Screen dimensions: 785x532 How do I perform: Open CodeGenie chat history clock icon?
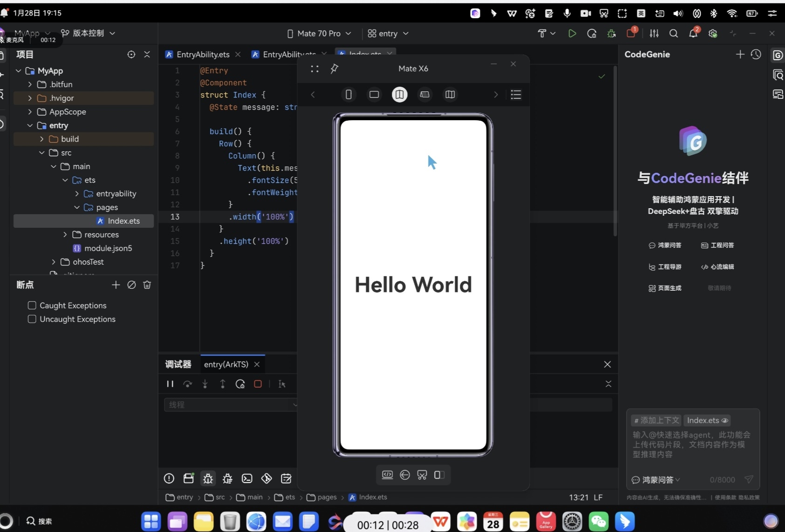pos(756,55)
